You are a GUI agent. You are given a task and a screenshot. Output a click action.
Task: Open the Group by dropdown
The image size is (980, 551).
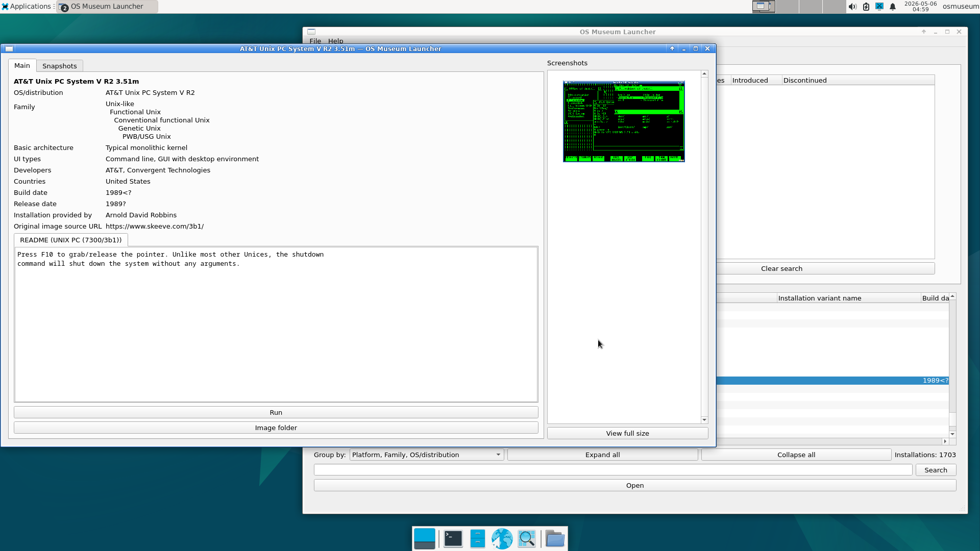[x=427, y=455]
